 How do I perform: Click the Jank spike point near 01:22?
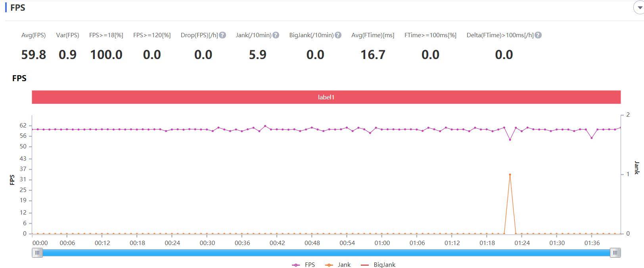[x=510, y=175]
